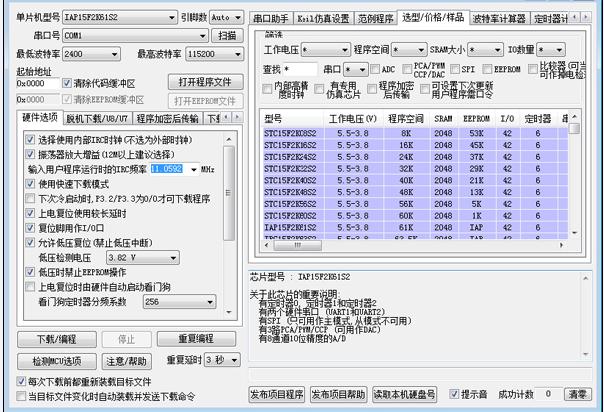Toggle 复位脚用作I/O口 checkbox
604x412 pixels.
(30, 228)
